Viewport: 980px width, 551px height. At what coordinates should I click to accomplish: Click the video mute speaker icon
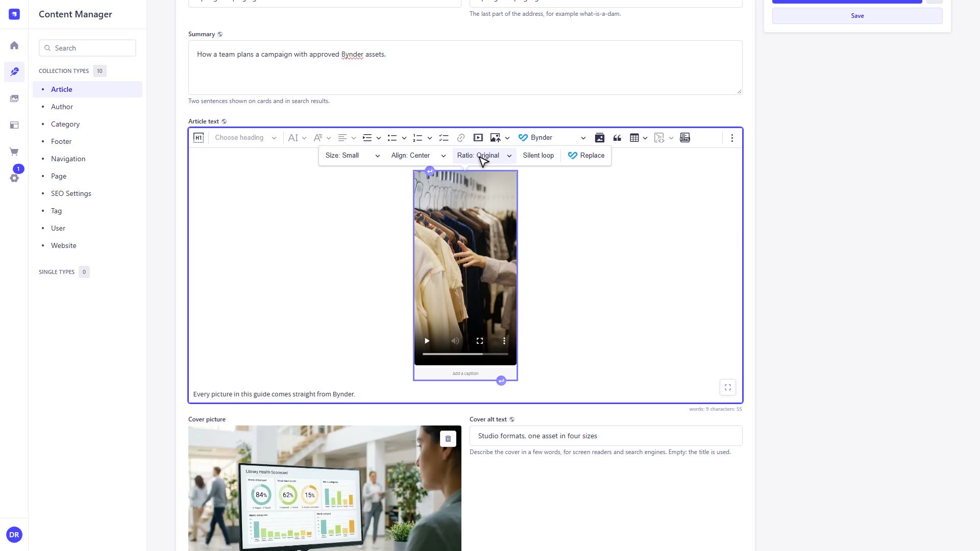pos(455,341)
